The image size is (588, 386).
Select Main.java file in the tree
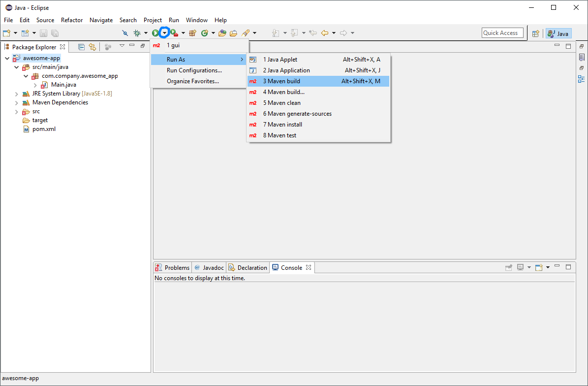point(59,85)
